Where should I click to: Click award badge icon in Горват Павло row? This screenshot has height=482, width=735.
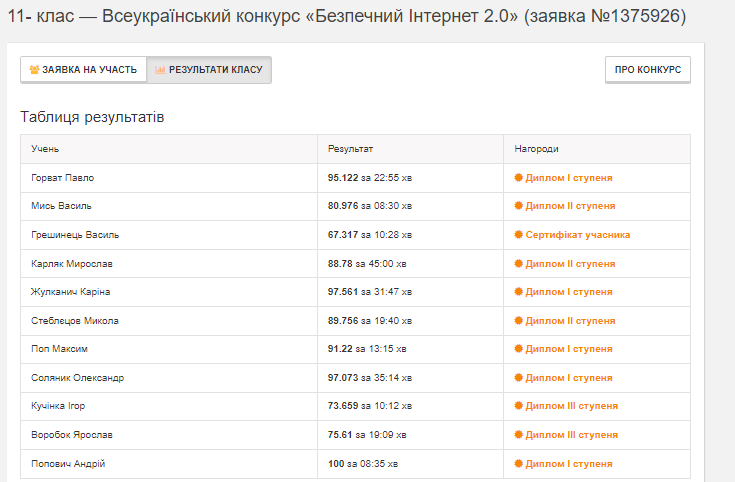(518, 178)
